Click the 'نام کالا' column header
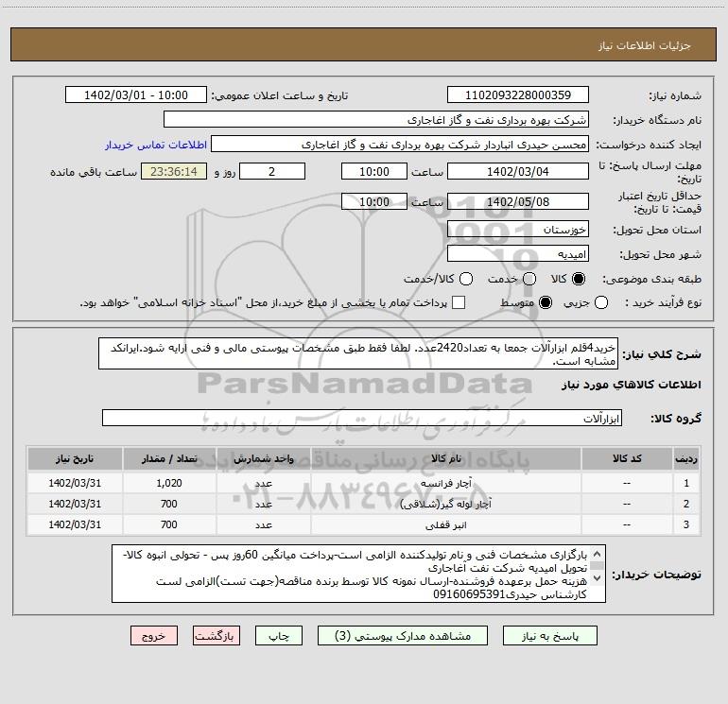Screen dimensions: 728x704 coord(445,458)
